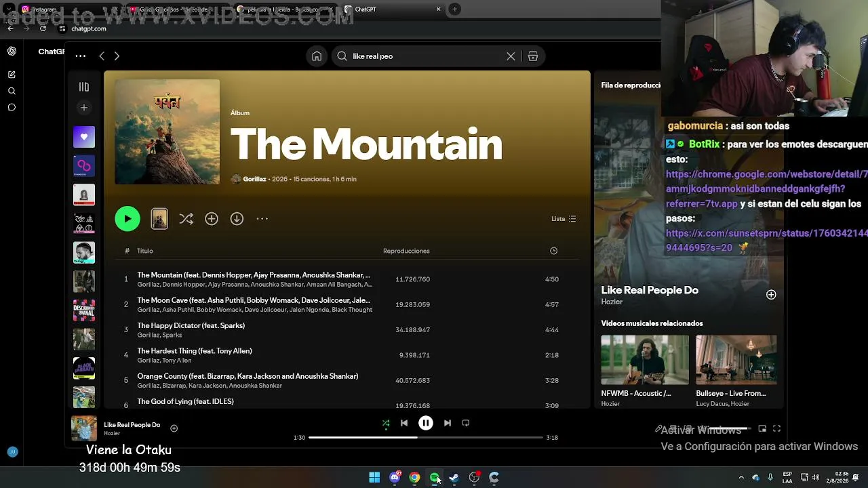
Task: Sort tracks by Título column
Action: pyautogui.click(x=145, y=251)
